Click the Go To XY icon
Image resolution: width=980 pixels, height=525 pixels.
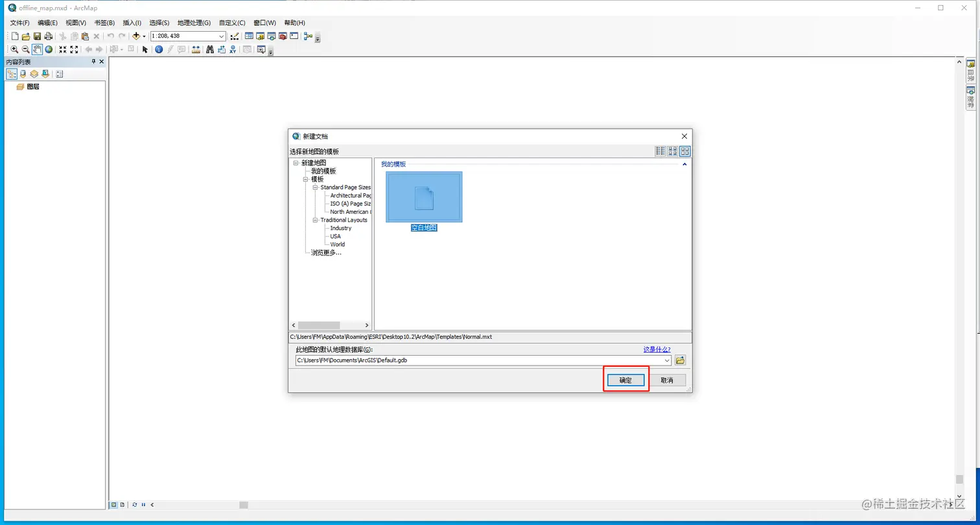click(x=233, y=49)
